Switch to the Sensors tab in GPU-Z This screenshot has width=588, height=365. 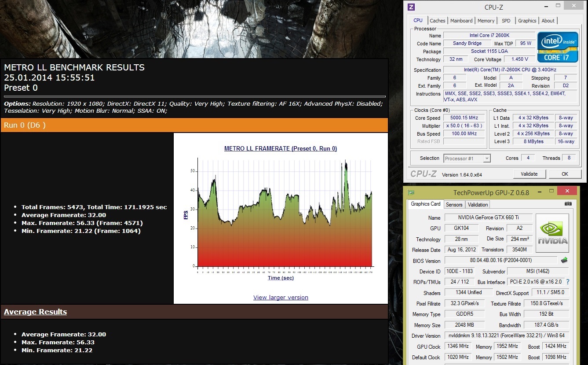(x=454, y=205)
